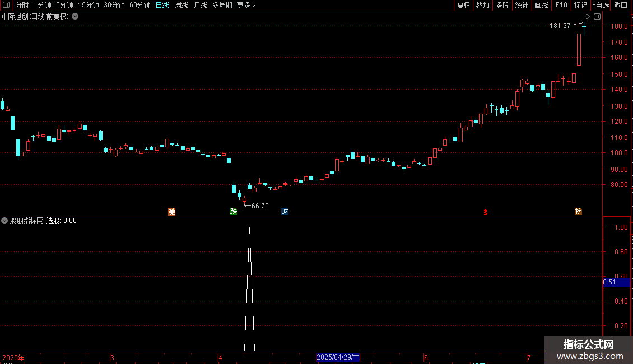Click the orange 激 event marker
This screenshot has width=633, height=364.
tap(171, 212)
